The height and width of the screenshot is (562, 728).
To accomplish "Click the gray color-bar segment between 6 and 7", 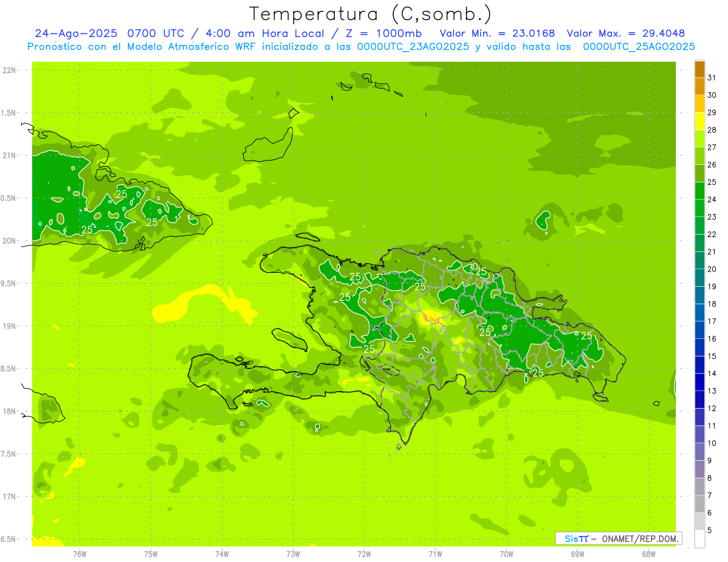I will click(699, 504).
